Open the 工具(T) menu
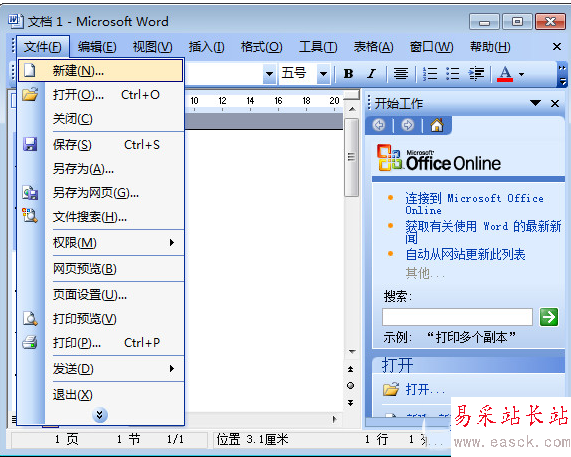This screenshot has height=457, width=571. (318, 47)
